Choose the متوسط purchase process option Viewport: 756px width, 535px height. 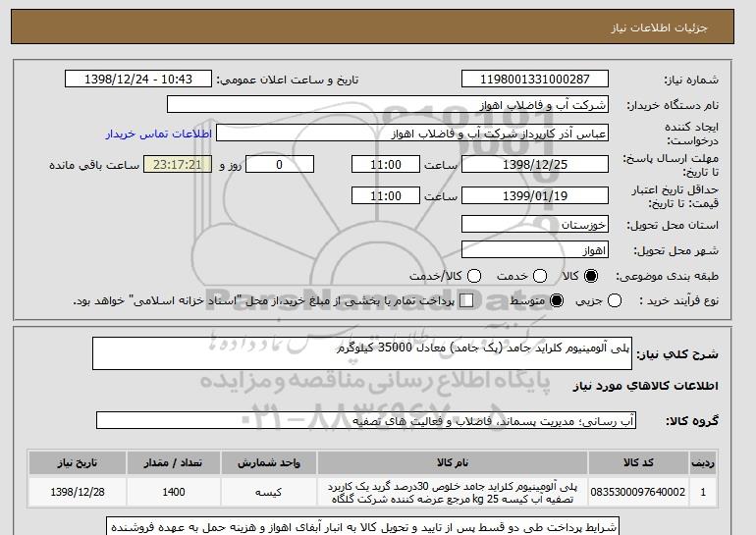coord(557,300)
